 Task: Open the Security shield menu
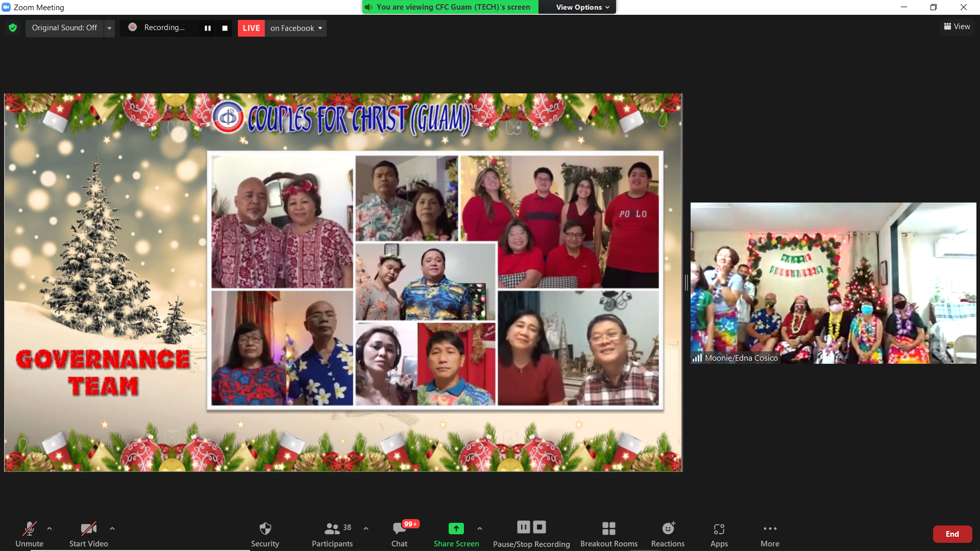tap(265, 534)
